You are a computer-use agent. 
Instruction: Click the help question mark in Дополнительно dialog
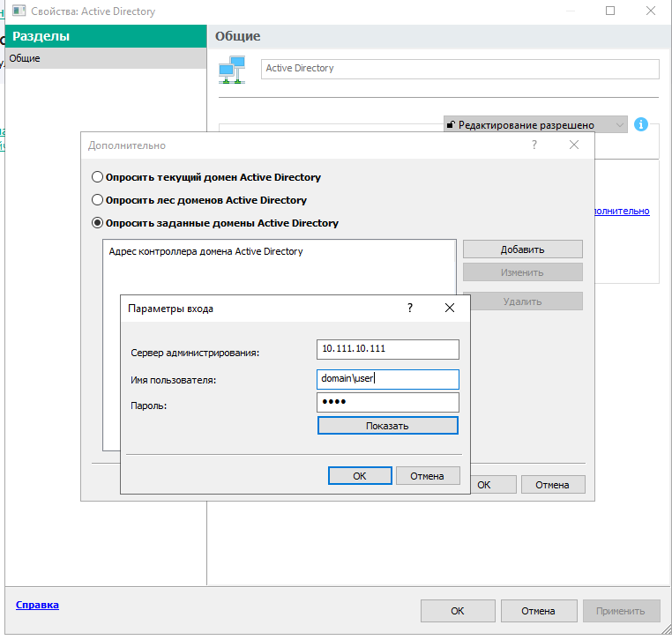pos(534,145)
